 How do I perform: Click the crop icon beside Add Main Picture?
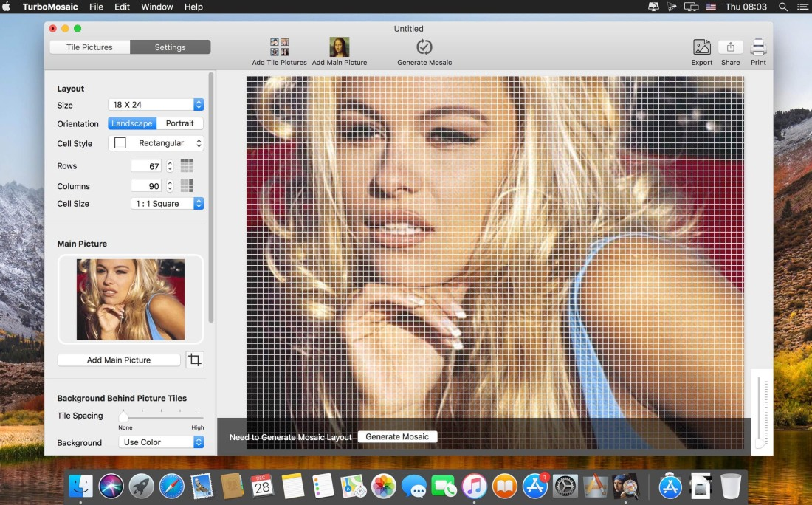[195, 360]
